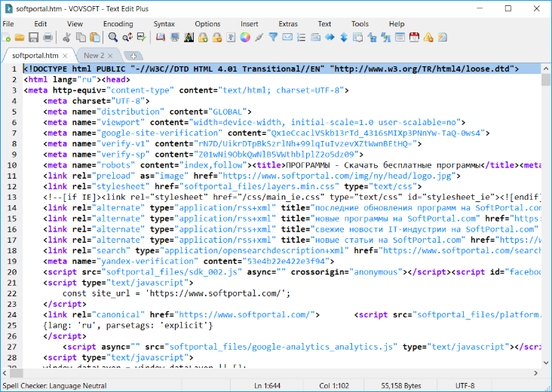The height and width of the screenshot is (392, 552).
Task: Click line number 22 in the gutter
Action: click(x=12, y=293)
